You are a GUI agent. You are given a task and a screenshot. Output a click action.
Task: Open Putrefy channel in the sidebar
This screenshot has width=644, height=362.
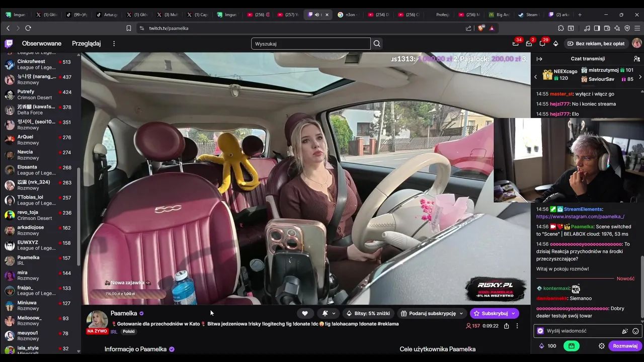click(40, 95)
